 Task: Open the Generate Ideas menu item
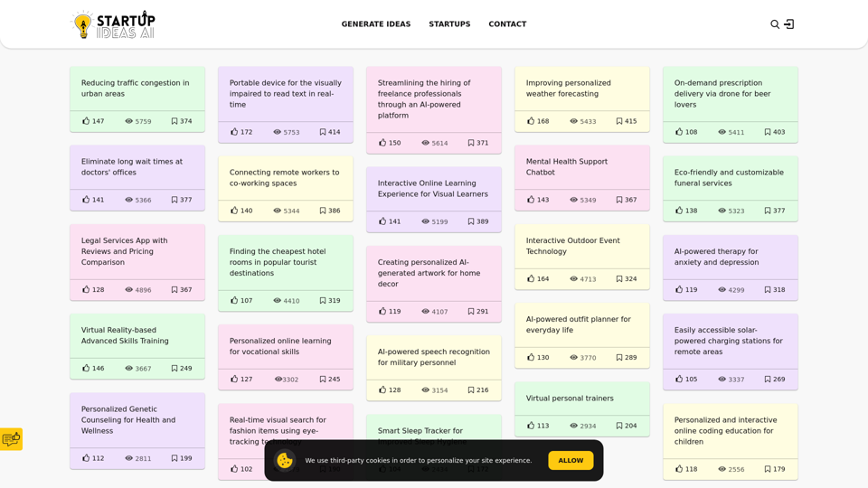(x=376, y=24)
